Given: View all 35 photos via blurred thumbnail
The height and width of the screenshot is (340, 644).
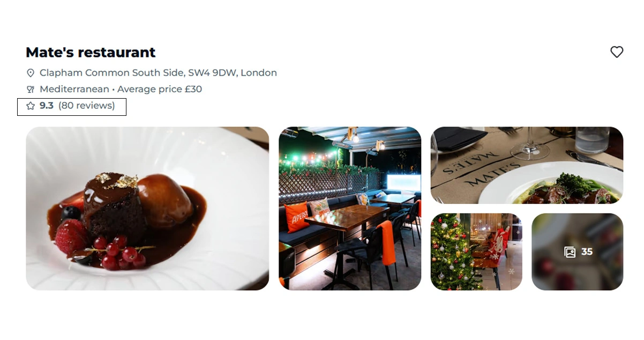Looking at the screenshot, I should coord(577,252).
